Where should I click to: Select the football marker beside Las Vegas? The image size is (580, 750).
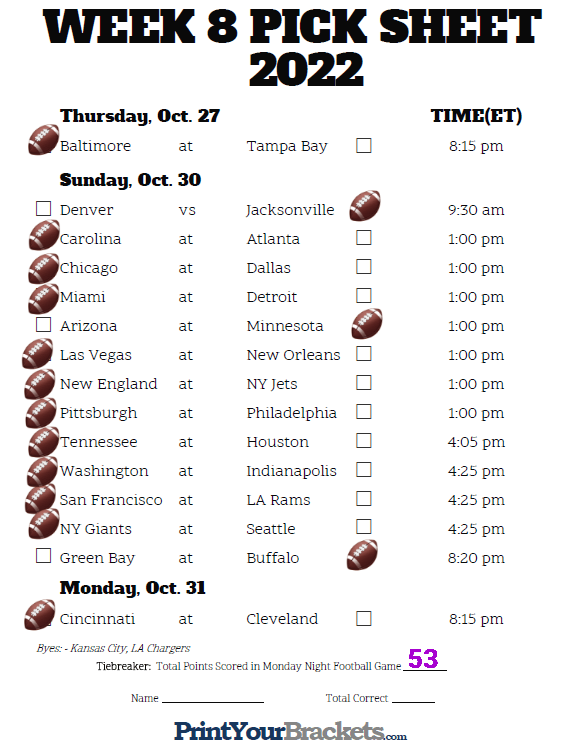[x=37, y=353]
